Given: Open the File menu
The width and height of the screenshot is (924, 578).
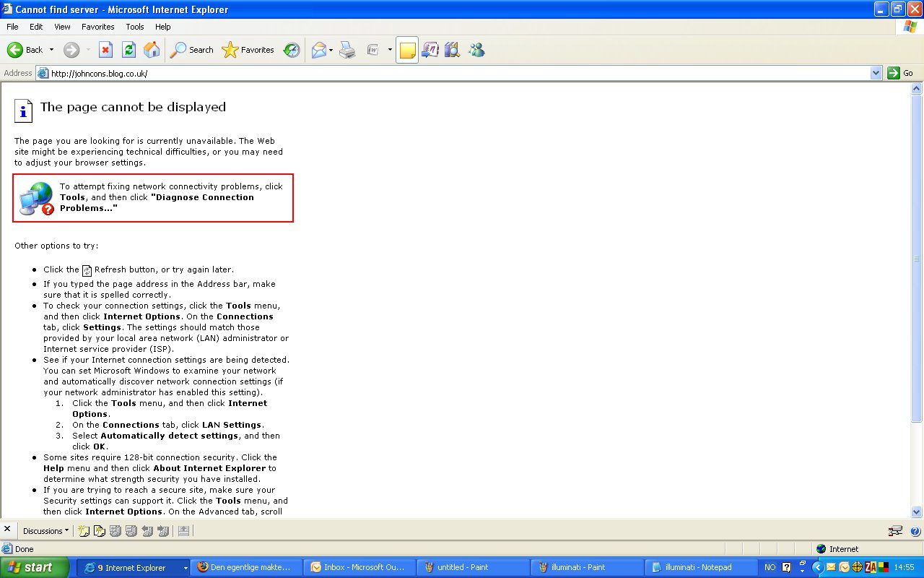Looking at the screenshot, I should (x=12, y=27).
